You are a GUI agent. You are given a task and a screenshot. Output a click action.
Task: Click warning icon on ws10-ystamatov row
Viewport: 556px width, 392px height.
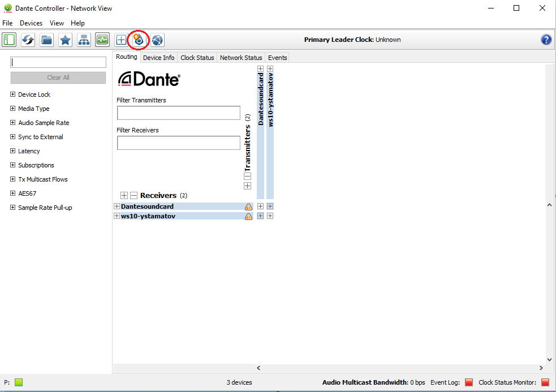pyautogui.click(x=248, y=216)
